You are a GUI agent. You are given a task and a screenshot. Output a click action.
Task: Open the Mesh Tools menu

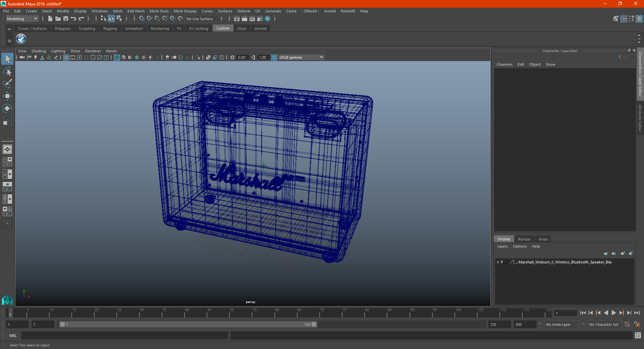tap(159, 11)
